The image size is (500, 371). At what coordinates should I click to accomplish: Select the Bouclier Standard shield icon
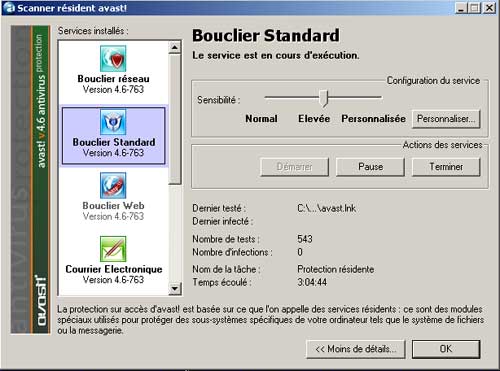113,122
